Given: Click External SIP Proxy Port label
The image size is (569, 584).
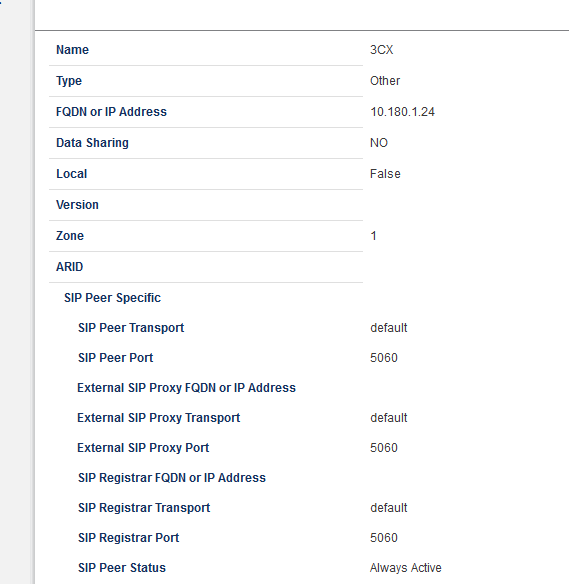Looking at the screenshot, I should (x=143, y=448).
